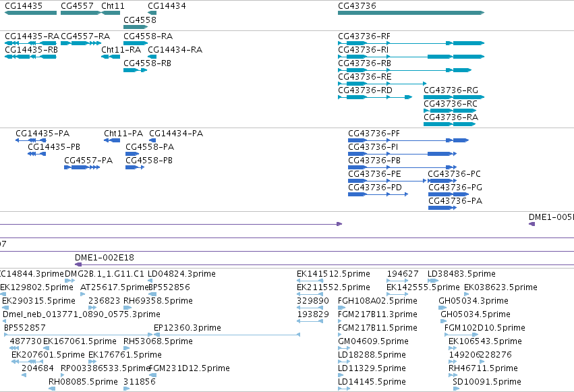Select protein CG43736-PB
The width and height of the screenshot is (574, 392).
coord(402,167)
